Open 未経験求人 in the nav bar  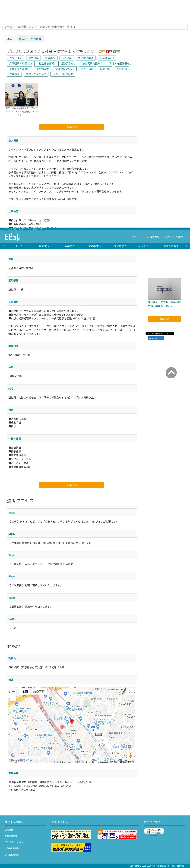pyautogui.click(x=120, y=246)
